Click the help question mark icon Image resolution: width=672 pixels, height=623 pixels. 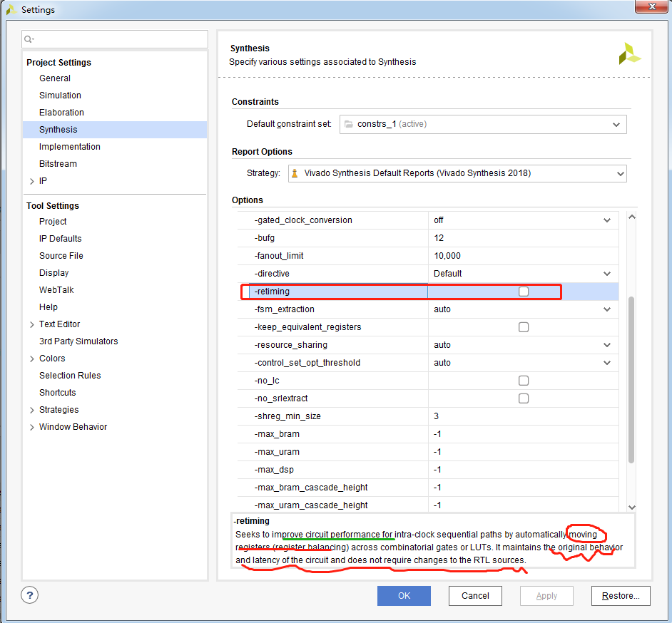coord(29,594)
